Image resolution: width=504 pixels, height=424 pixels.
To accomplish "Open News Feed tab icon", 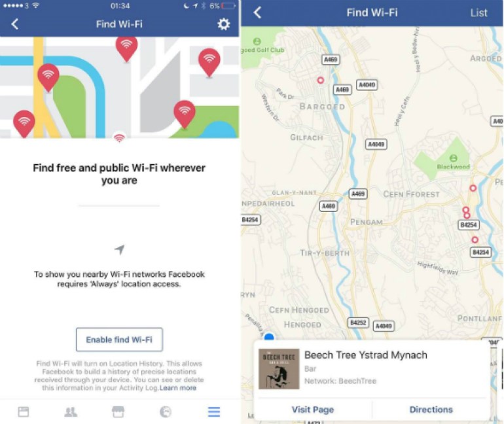I will tap(24, 412).
